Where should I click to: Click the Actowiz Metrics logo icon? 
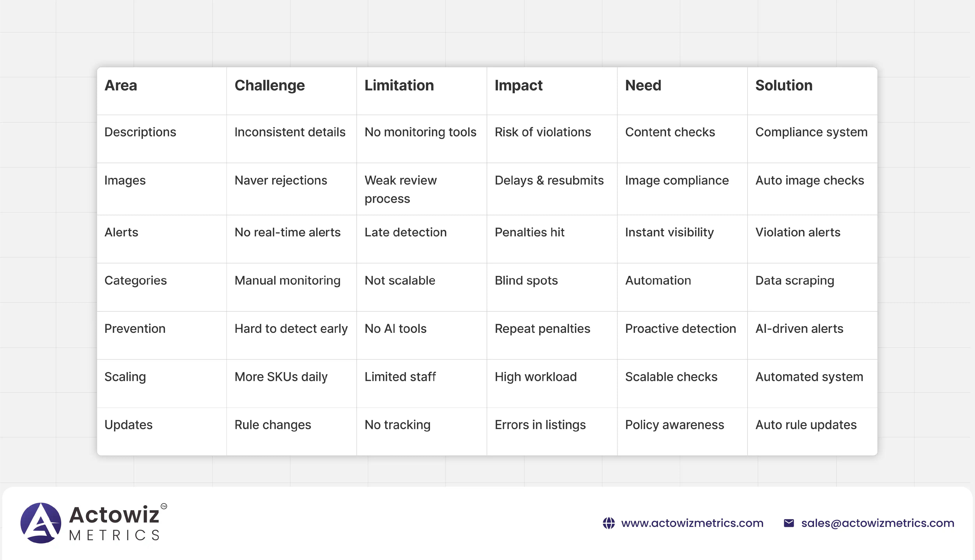pyautogui.click(x=41, y=523)
